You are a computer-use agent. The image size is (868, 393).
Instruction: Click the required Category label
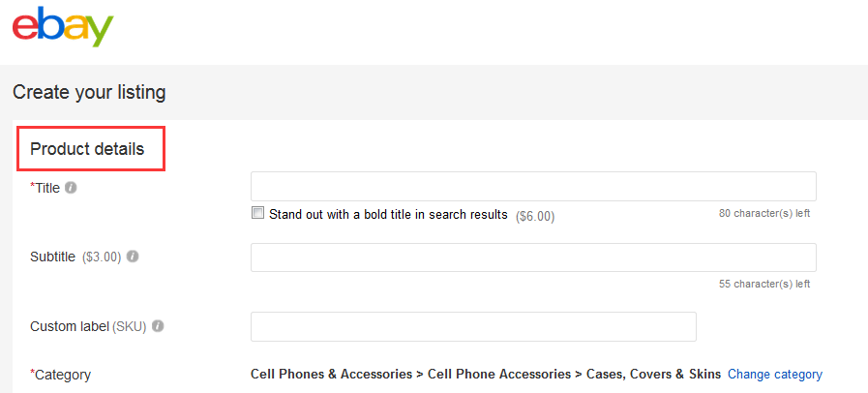62,375
